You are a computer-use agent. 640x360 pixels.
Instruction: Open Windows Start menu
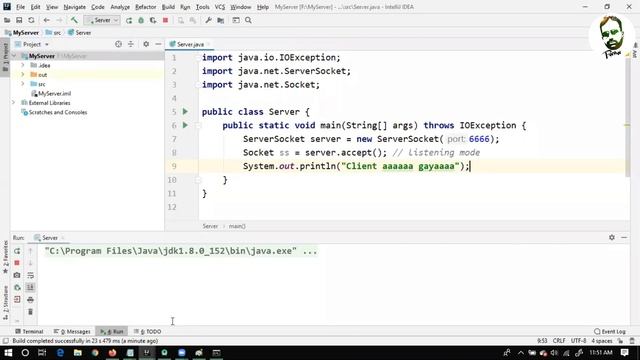pos(8,353)
